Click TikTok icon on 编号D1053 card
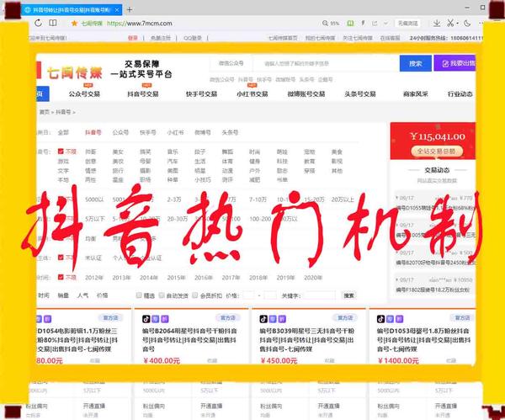The image size is (505, 420). point(380,319)
